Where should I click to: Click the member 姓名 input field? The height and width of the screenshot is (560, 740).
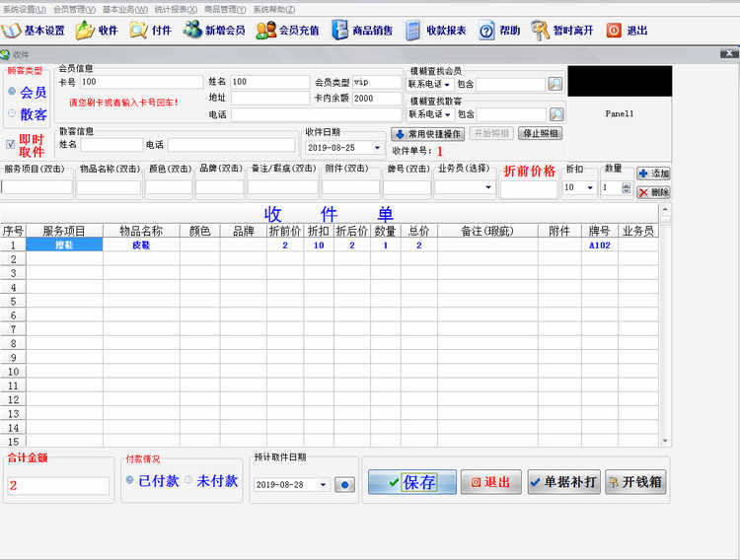point(269,82)
